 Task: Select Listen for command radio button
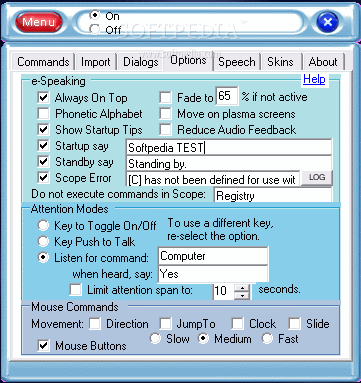(43, 258)
